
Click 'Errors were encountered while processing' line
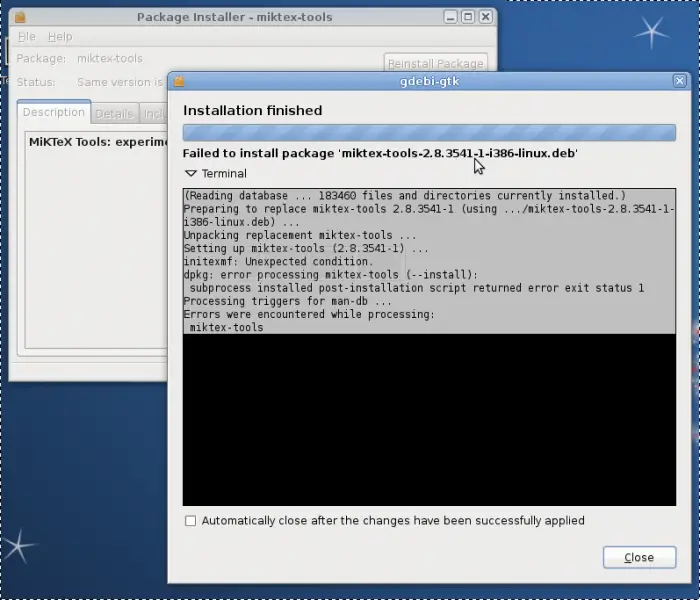pos(309,314)
